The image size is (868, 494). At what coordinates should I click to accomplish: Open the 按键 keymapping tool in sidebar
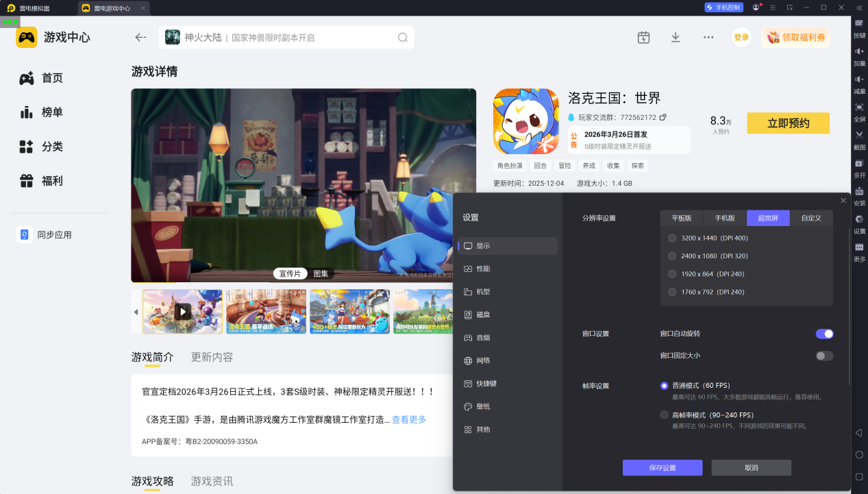click(859, 27)
